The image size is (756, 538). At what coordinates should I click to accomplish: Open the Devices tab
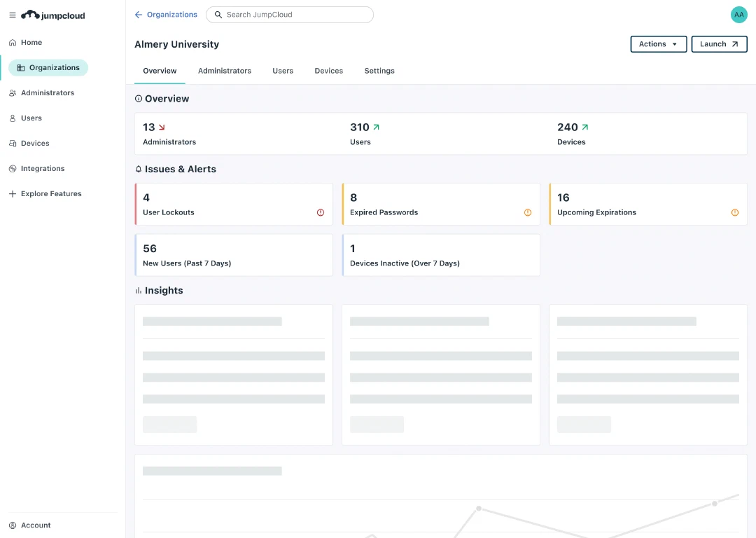pos(329,71)
